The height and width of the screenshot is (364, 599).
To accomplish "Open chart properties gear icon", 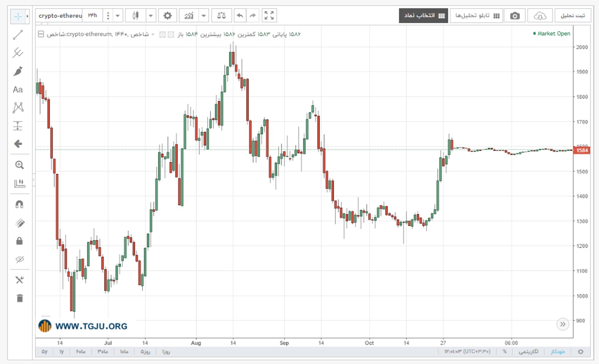I will click(x=167, y=16).
